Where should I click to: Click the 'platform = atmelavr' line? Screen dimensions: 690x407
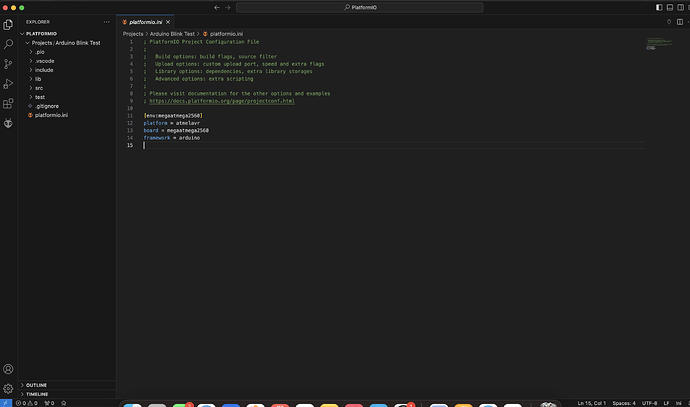click(172, 123)
